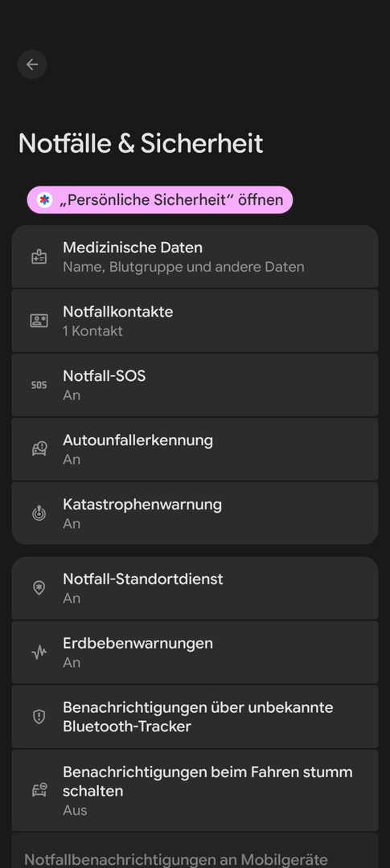Image resolution: width=390 pixels, height=868 pixels.
Task: Tap the back arrow button
Action: (x=32, y=65)
